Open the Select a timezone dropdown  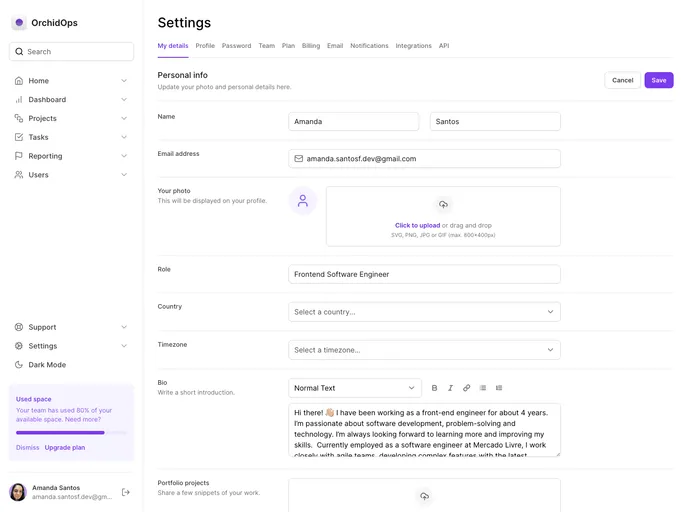point(424,350)
